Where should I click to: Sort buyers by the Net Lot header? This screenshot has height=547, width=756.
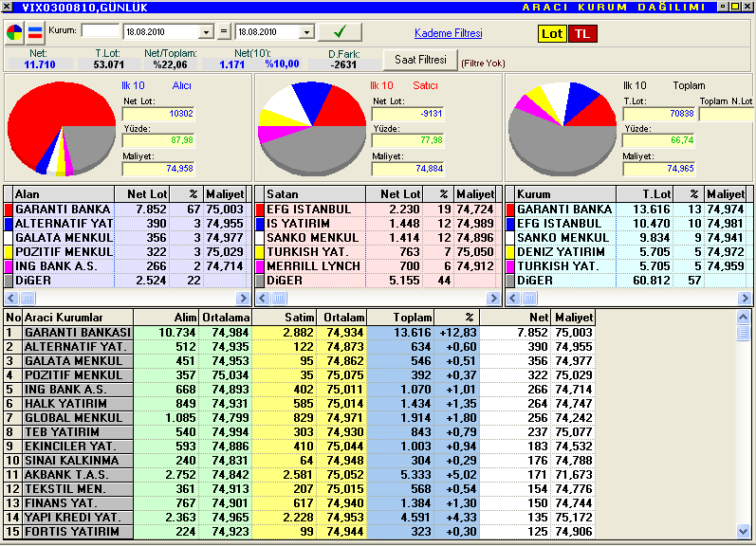141,194
